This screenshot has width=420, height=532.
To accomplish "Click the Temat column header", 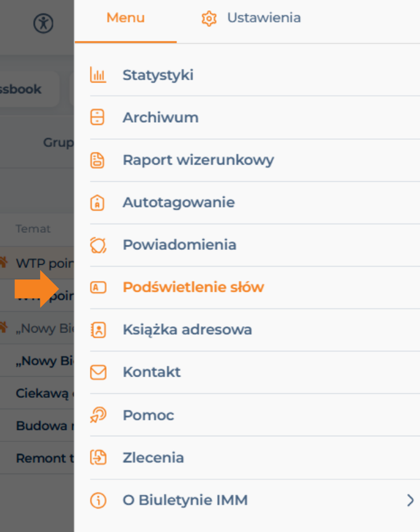I will pos(33,229).
